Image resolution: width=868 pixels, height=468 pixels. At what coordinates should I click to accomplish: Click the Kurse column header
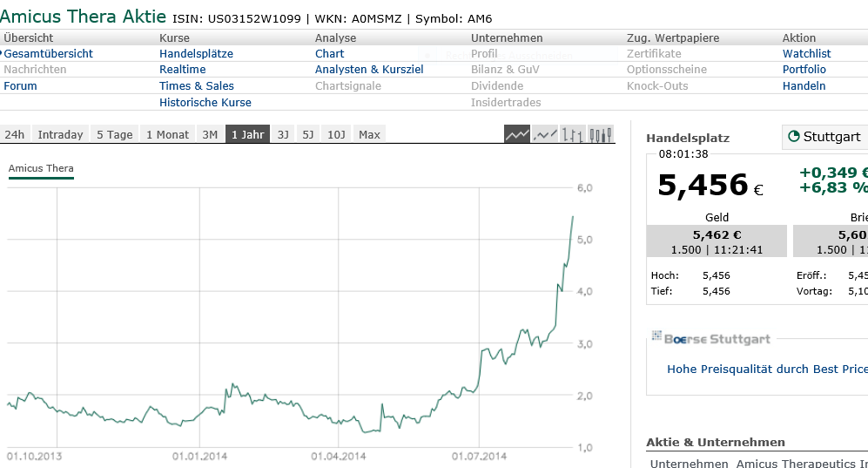tap(174, 37)
